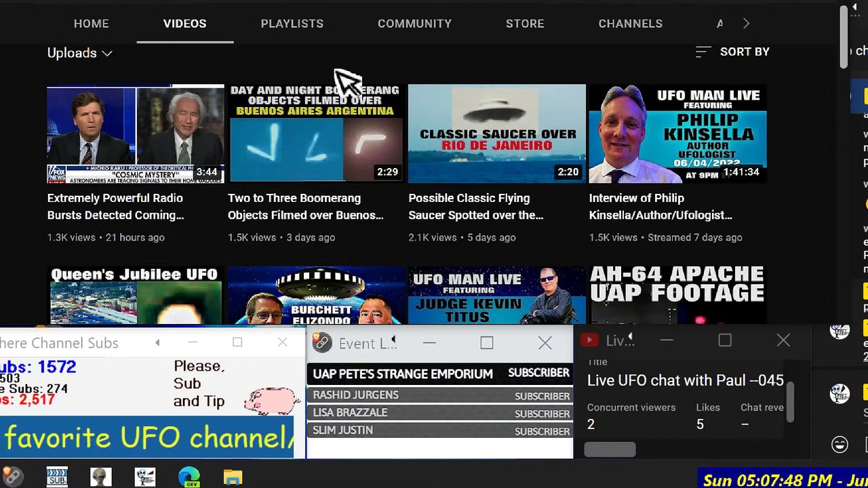Select LISA BRAZZALE subscriber row
The width and height of the screenshot is (868, 488).
pos(439,413)
